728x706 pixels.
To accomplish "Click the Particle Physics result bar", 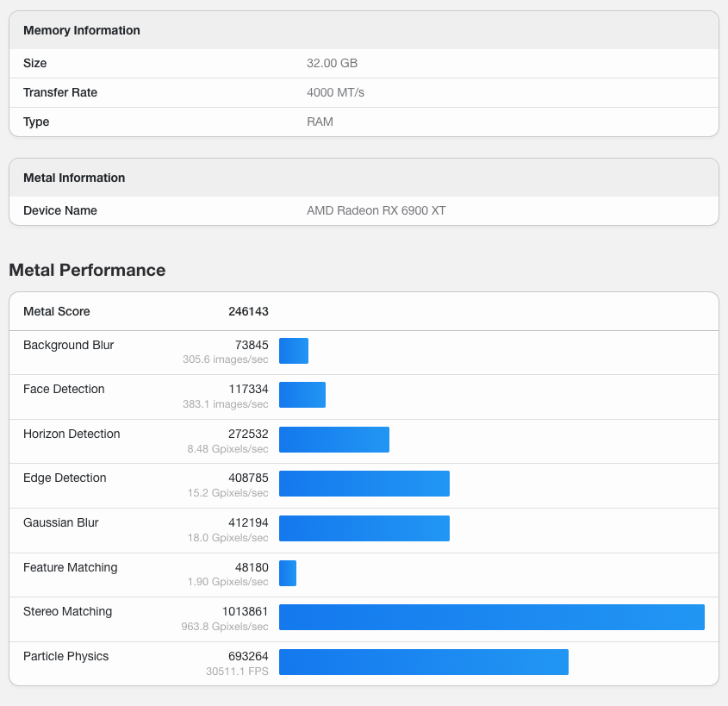I will tap(424, 662).
